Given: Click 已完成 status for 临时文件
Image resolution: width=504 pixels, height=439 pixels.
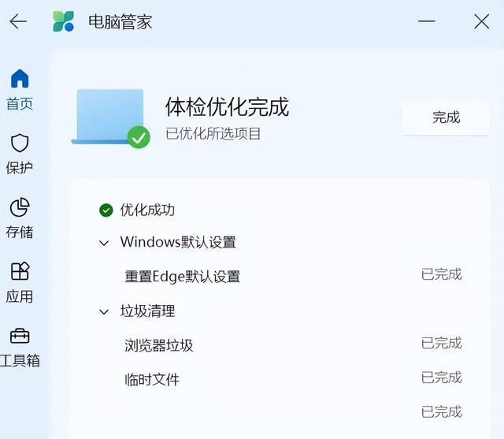Looking at the screenshot, I should (x=442, y=378).
